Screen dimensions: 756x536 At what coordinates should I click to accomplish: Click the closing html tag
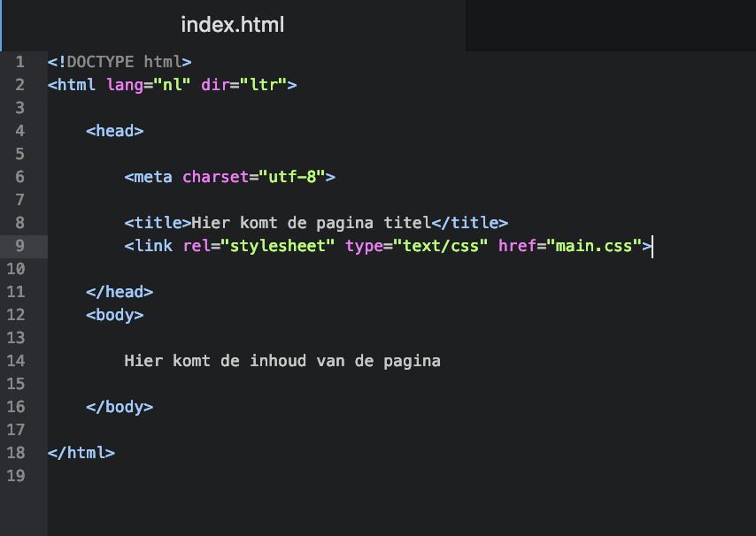click(81, 453)
